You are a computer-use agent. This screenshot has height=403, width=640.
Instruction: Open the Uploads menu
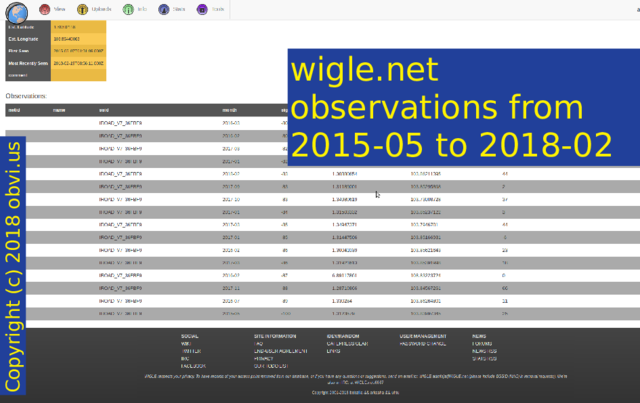pyautogui.click(x=101, y=9)
